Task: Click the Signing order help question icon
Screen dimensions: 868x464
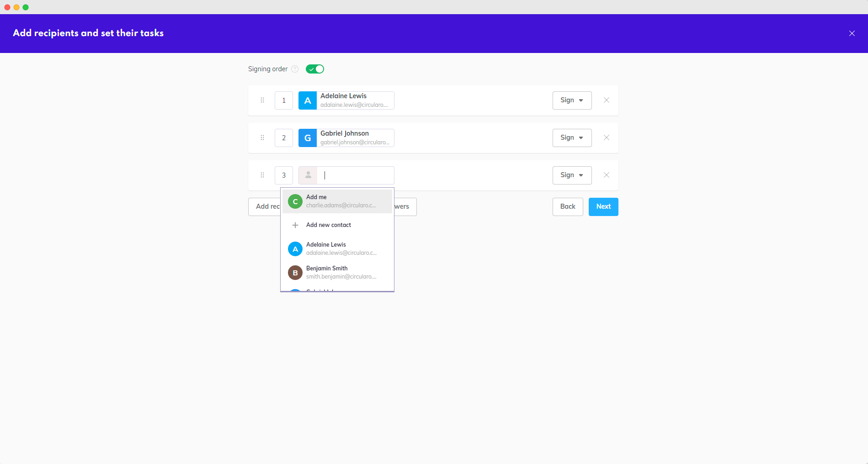Action: point(295,69)
